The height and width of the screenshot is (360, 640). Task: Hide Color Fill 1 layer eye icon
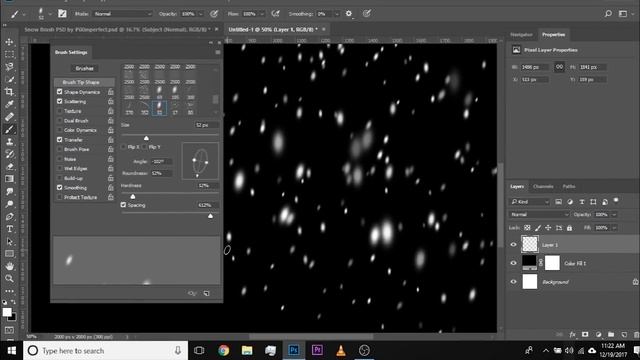[x=513, y=263]
